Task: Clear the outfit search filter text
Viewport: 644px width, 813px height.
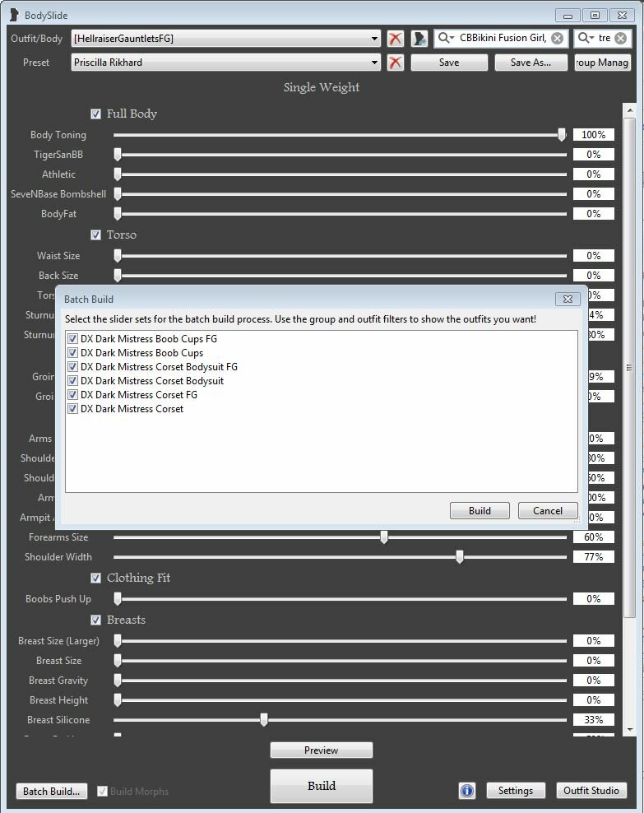Action: [x=620, y=38]
